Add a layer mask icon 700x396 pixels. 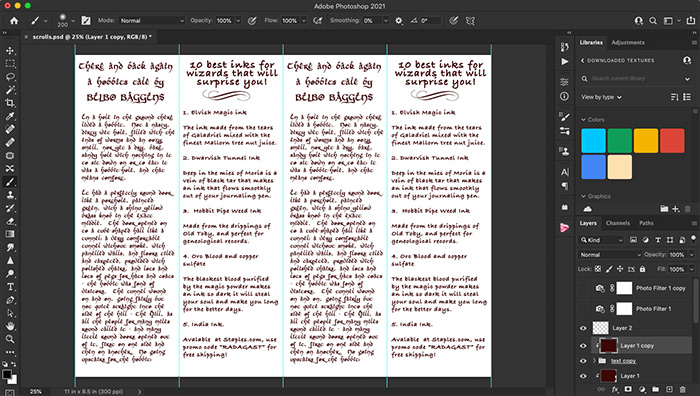(629, 390)
